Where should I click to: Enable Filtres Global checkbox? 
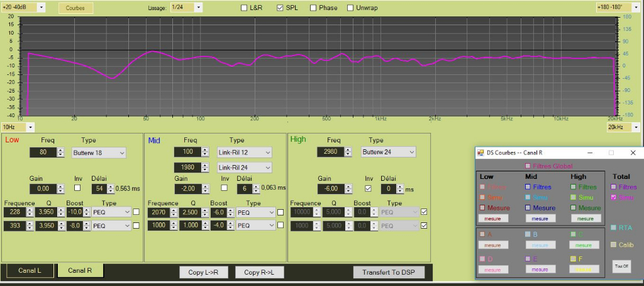(528, 166)
